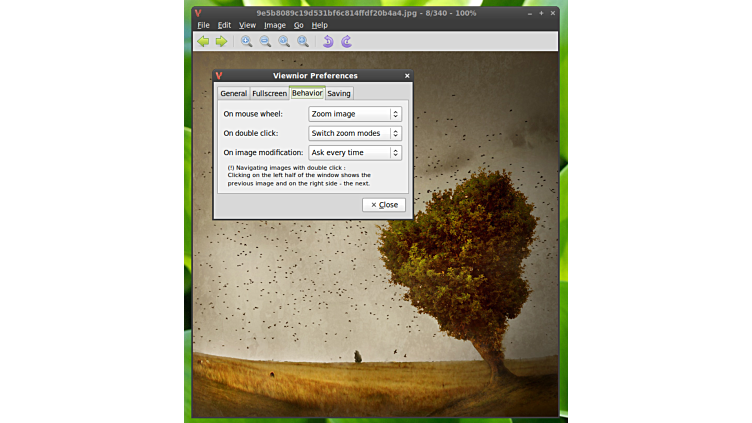Click the normal size zoom icon
Screen dimensions: 752x423
284,42
